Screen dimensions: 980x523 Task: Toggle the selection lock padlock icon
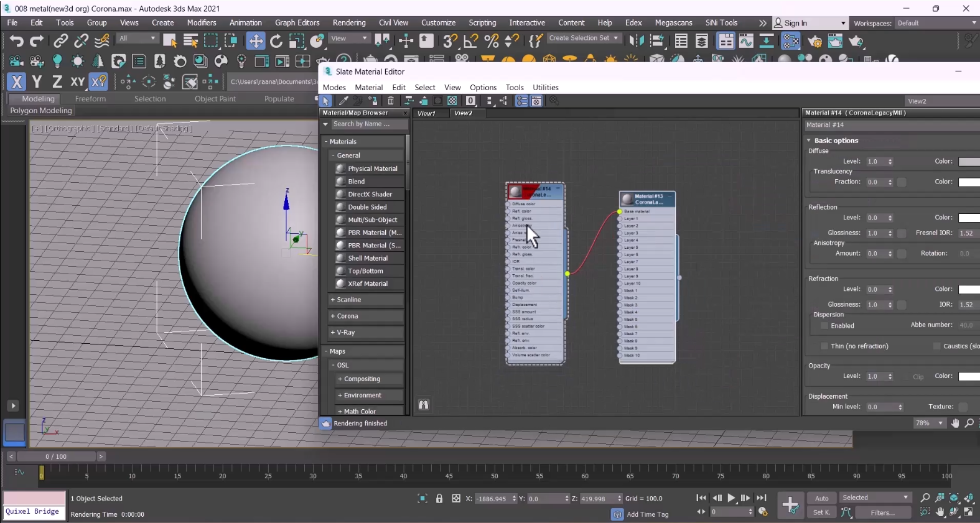tap(439, 498)
